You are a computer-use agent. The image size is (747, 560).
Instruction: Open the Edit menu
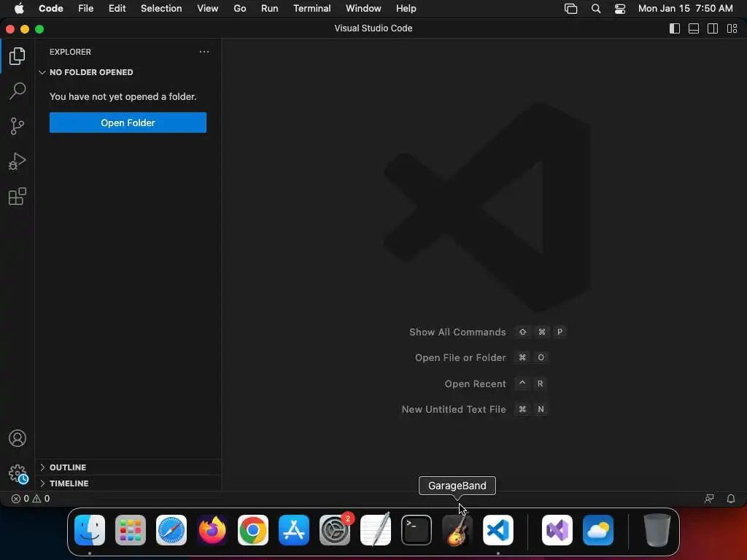(x=117, y=9)
